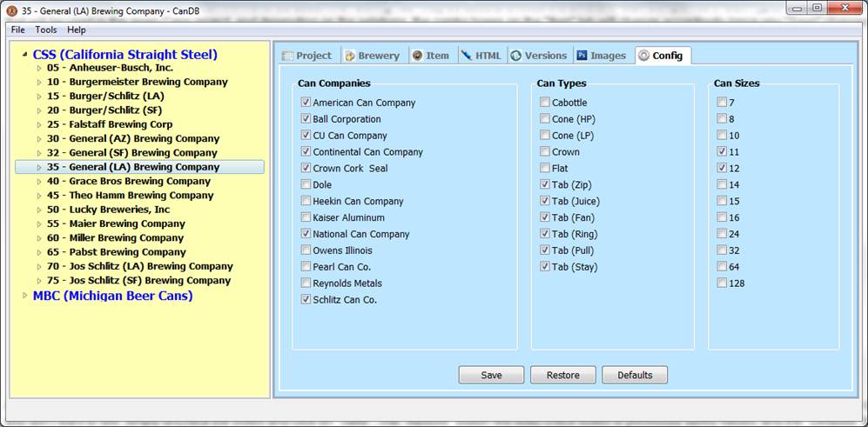Select 15 - Burger/Schlitz (LA)

(105, 96)
